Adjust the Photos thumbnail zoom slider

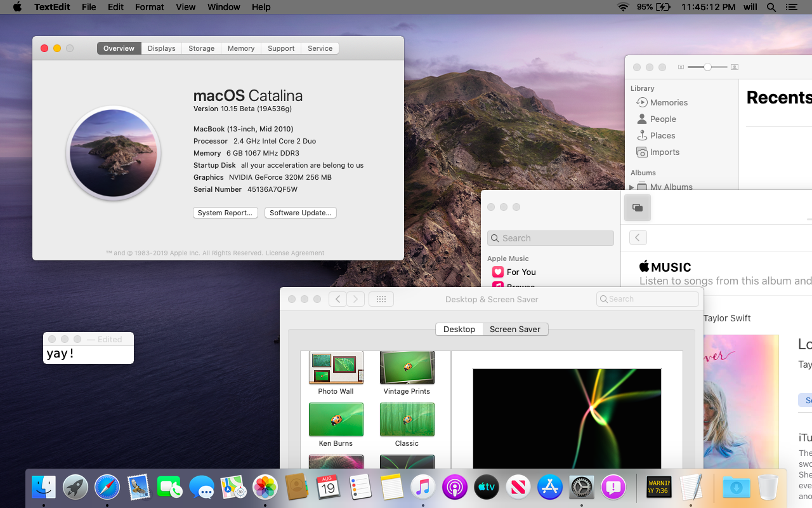(x=707, y=67)
